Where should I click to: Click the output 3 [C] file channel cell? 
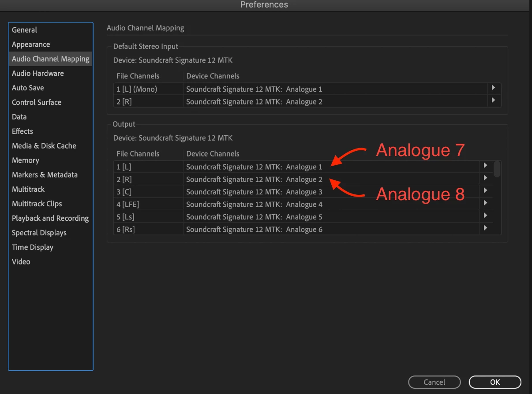coord(148,192)
